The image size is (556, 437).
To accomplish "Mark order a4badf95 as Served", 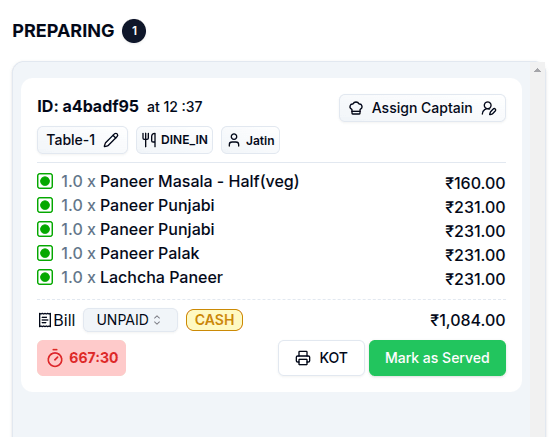I will [437, 358].
